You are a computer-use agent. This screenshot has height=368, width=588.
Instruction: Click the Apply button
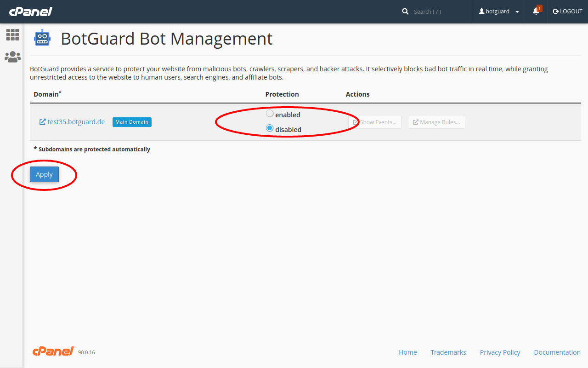[x=44, y=174]
